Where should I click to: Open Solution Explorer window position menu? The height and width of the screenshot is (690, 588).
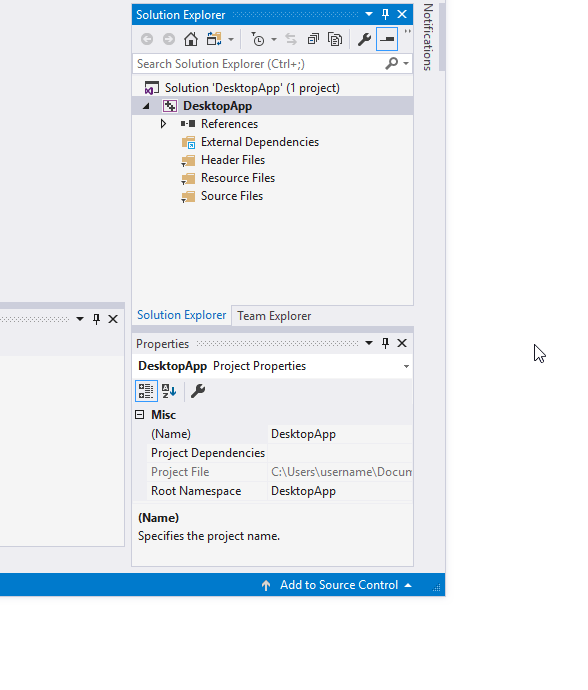tap(369, 15)
